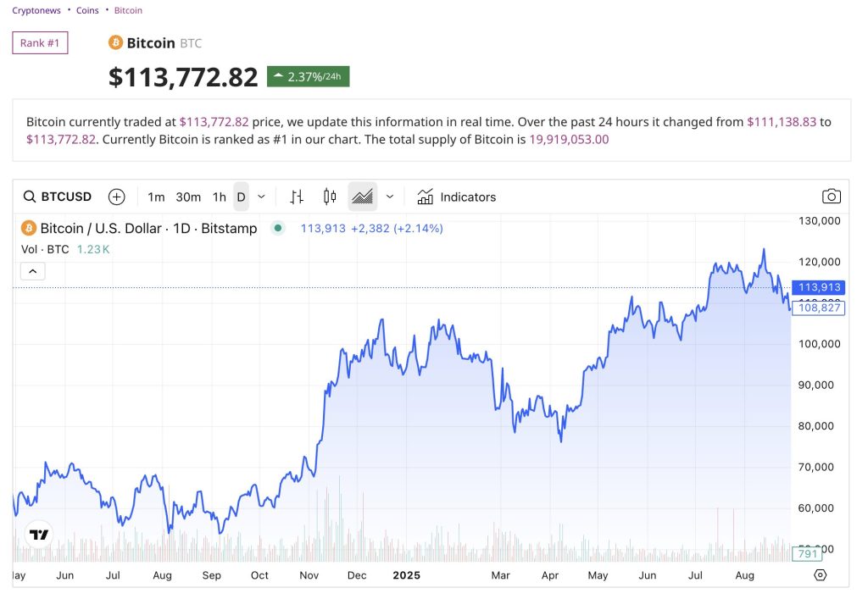Open the interval dropdown chevron beside D
Image resolution: width=868 pixels, height=599 pixels.
tap(260, 197)
